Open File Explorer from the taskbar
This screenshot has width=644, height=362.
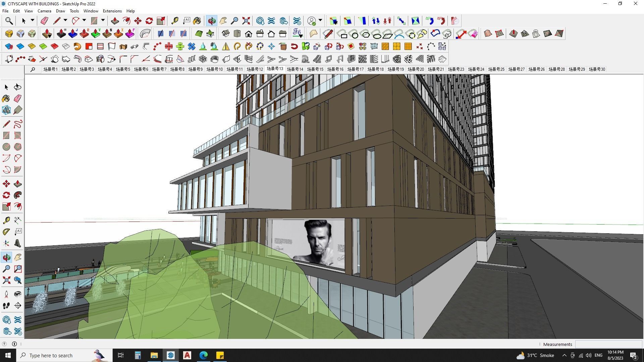coord(154,355)
